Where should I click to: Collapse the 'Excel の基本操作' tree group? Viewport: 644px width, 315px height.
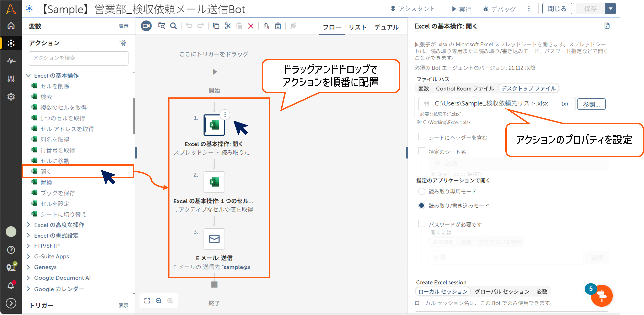coord(28,75)
